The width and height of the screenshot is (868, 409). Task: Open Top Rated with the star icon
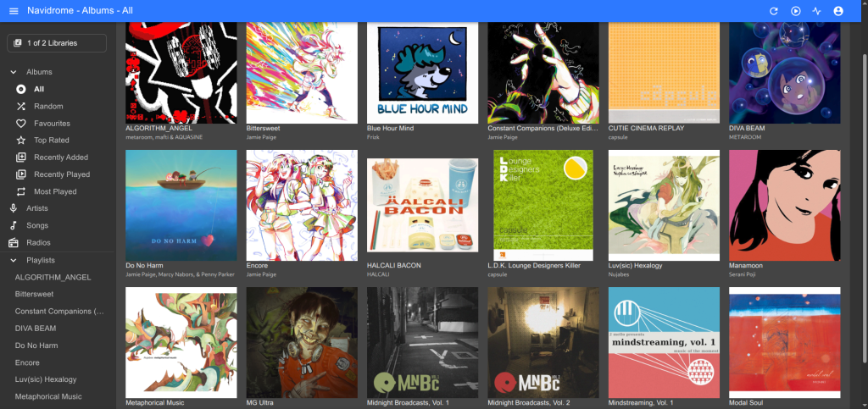(x=52, y=140)
